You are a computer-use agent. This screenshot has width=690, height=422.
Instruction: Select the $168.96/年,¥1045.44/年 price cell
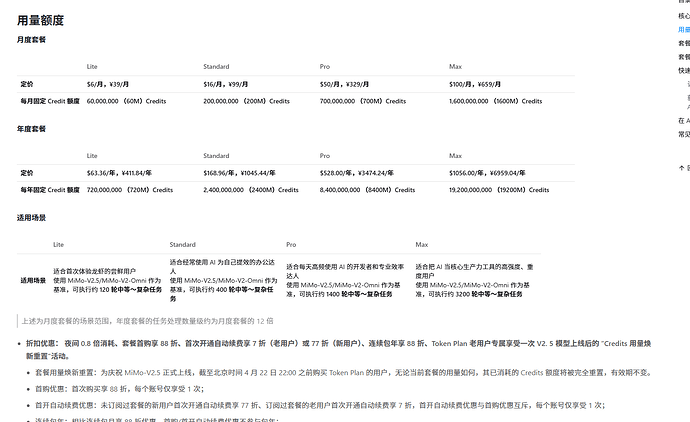[x=239, y=173]
